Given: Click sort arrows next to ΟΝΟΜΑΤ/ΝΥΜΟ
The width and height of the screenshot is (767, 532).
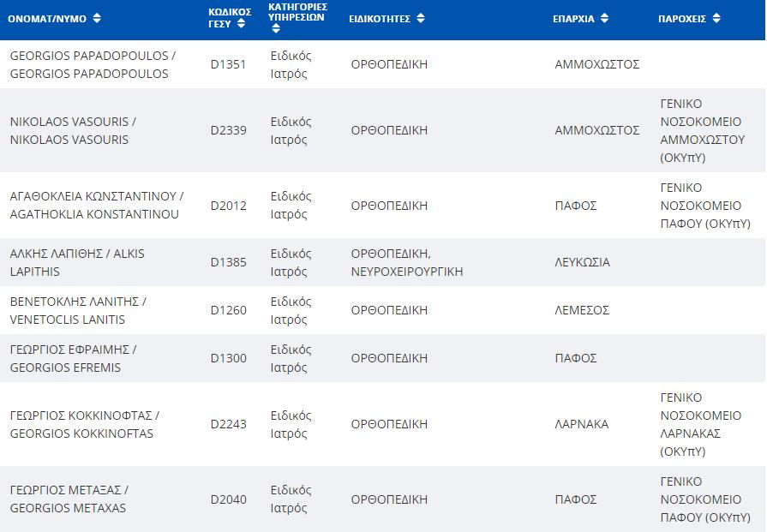Looking at the screenshot, I should pyautogui.click(x=97, y=18).
